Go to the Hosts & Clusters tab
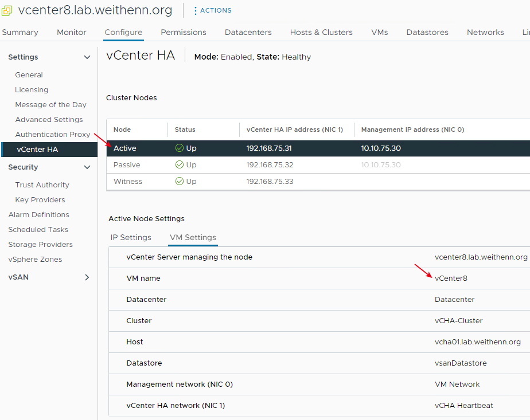Viewport: 530px width, 420px height. click(x=321, y=33)
